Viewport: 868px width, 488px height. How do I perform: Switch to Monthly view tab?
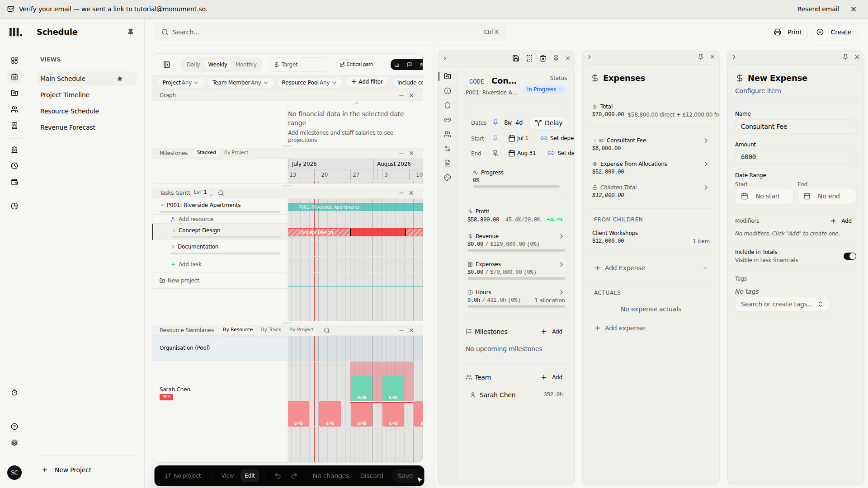pos(245,65)
